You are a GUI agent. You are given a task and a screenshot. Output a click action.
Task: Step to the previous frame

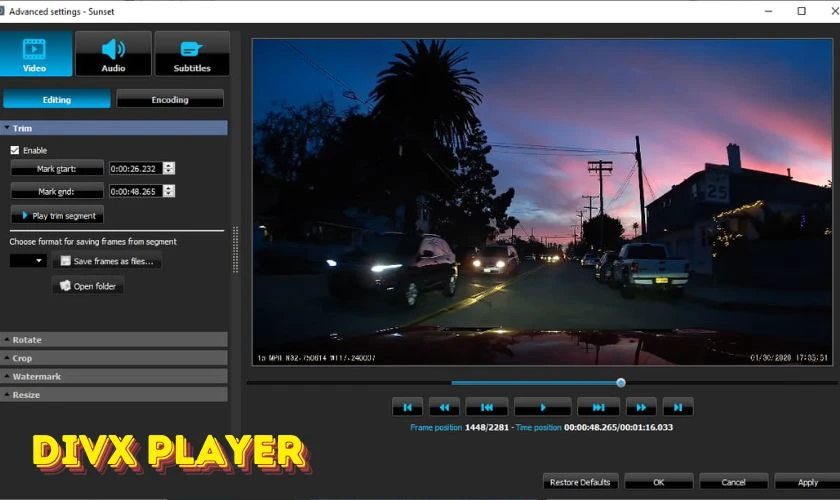click(x=486, y=407)
